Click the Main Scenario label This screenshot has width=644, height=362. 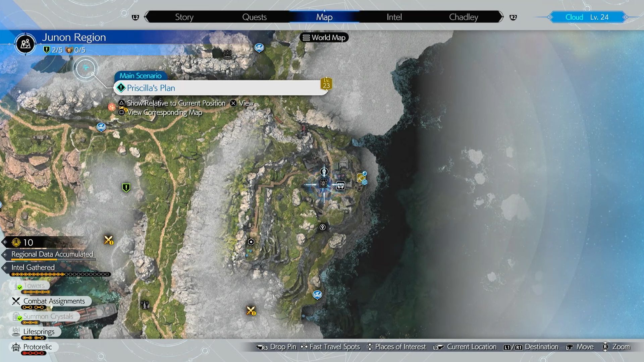[141, 76]
